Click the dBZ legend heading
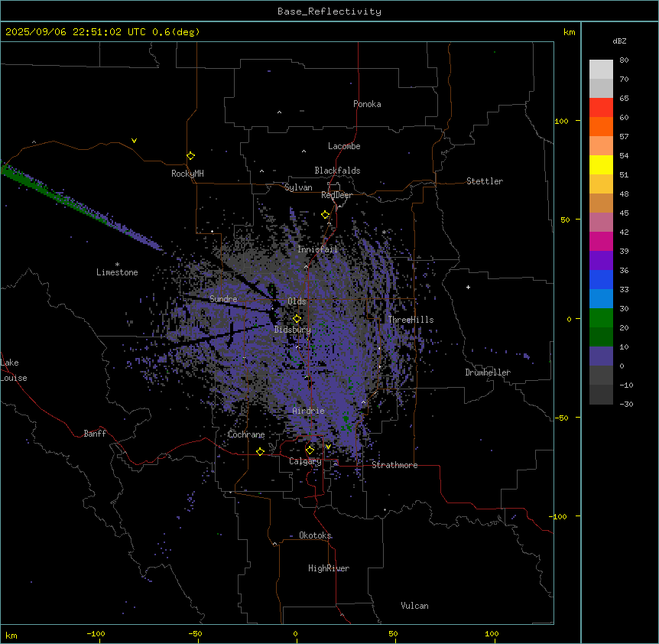Screen dimensions: 659x644 [x=619, y=41]
